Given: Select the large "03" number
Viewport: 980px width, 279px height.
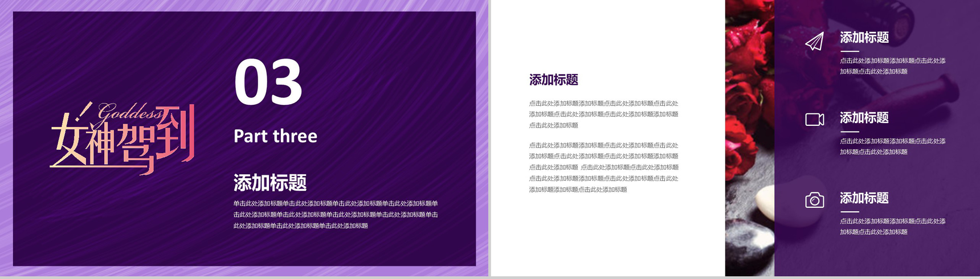Looking at the screenshot, I should (268, 82).
